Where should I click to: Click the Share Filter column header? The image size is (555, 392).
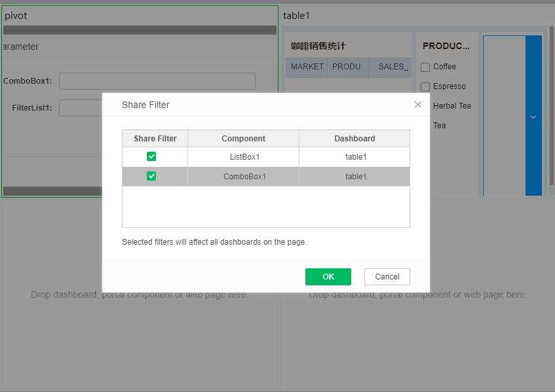click(155, 139)
